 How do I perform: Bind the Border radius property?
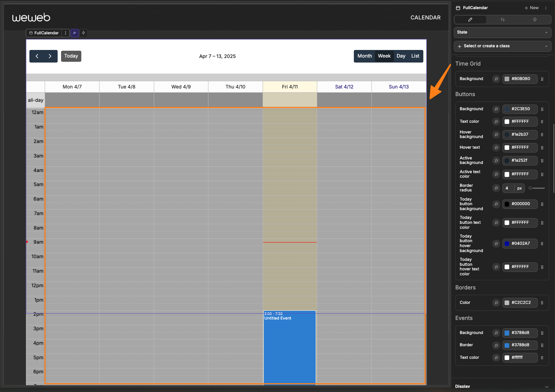pos(496,188)
